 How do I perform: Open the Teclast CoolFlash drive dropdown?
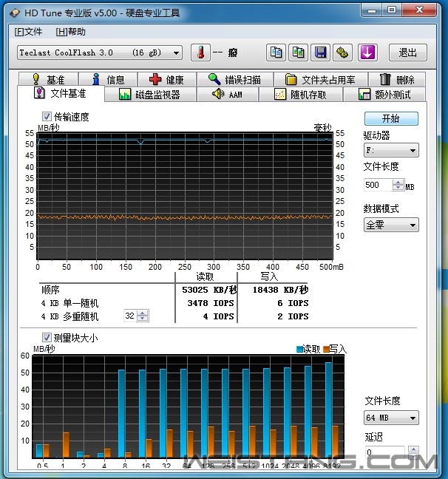point(100,52)
